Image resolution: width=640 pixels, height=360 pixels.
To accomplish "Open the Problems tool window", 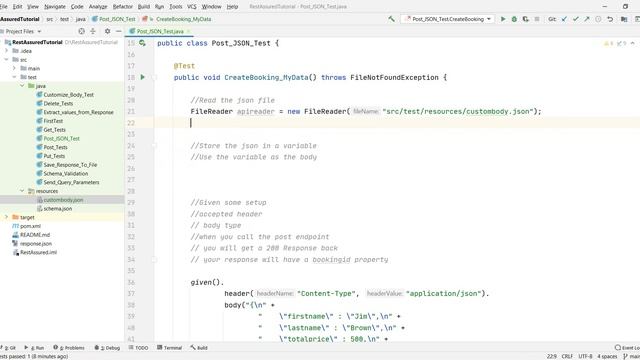I will coord(69,348).
